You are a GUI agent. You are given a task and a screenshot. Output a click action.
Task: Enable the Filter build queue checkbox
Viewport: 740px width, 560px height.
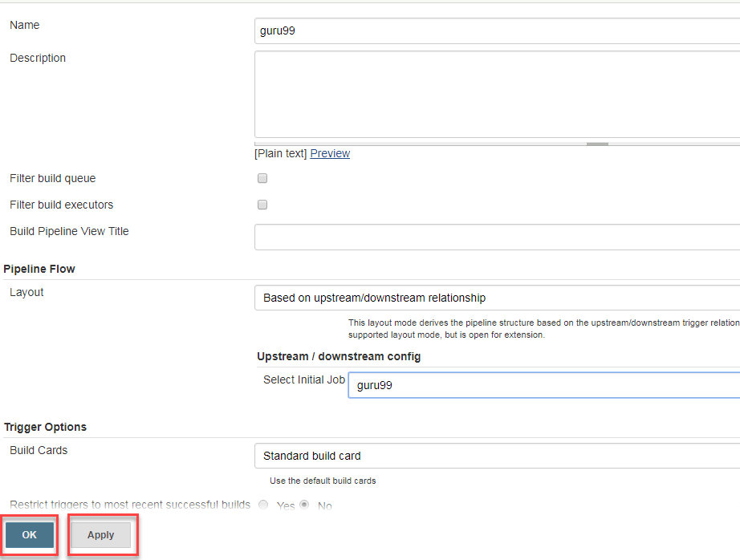[x=262, y=178]
